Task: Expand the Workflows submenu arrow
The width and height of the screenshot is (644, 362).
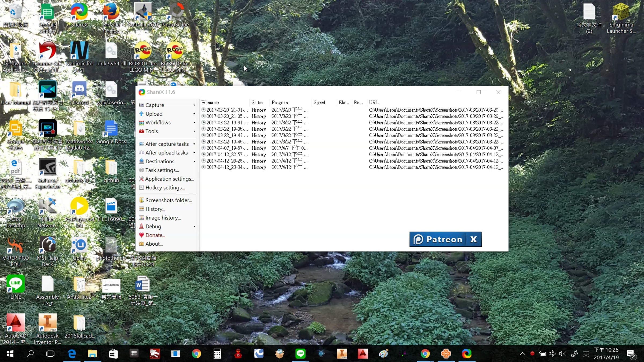Action: pos(194,123)
